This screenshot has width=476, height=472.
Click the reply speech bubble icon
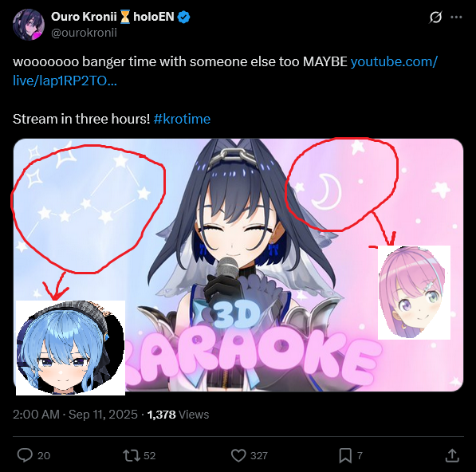pyautogui.click(x=25, y=455)
